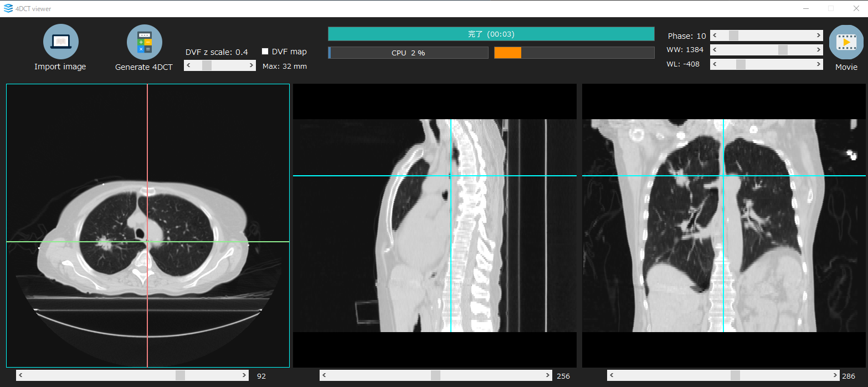Click the Import image laptop icon
This screenshot has height=387, width=868.
tap(60, 42)
